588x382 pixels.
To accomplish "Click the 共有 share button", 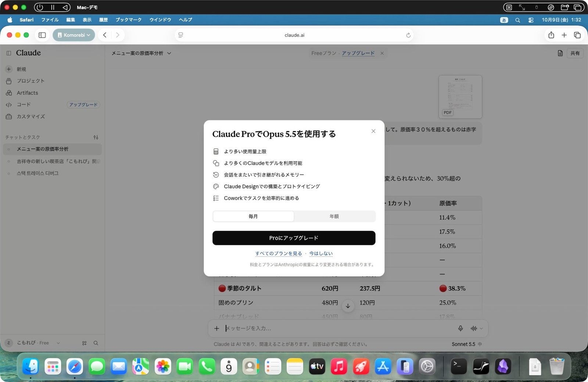I will [575, 53].
